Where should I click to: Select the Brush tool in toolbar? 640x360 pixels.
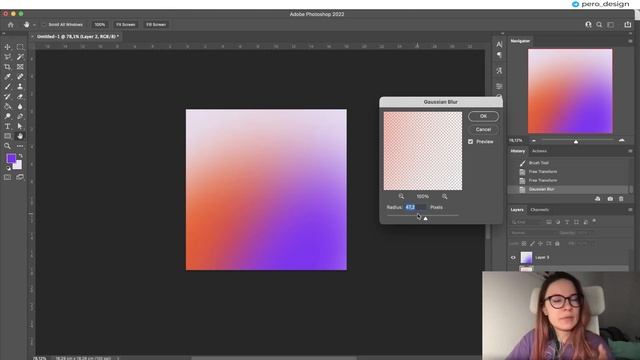(x=7, y=87)
